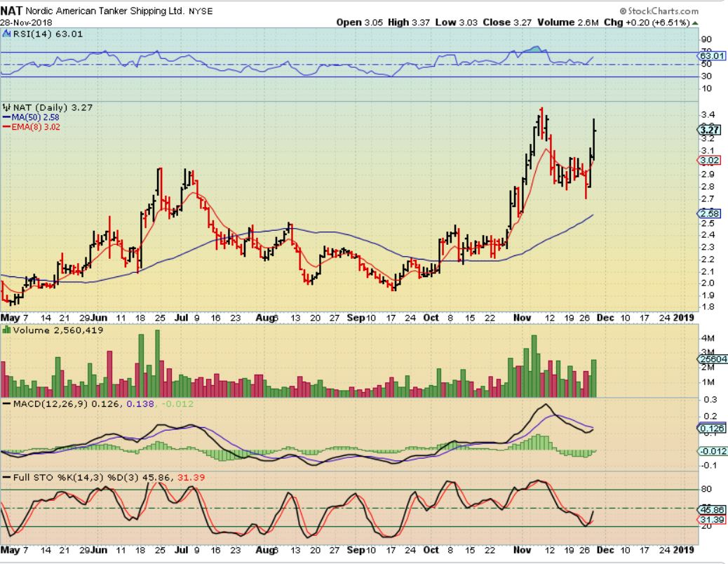The image size is (728, 564).
Task: Click the volume value tag on right axis
Action: [713, 359]
